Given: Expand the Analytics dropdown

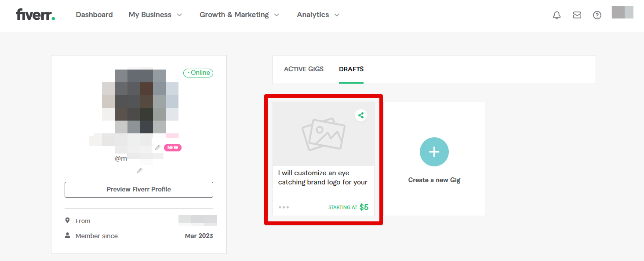Looking at the screenshot, I should (x=318, y=15).
